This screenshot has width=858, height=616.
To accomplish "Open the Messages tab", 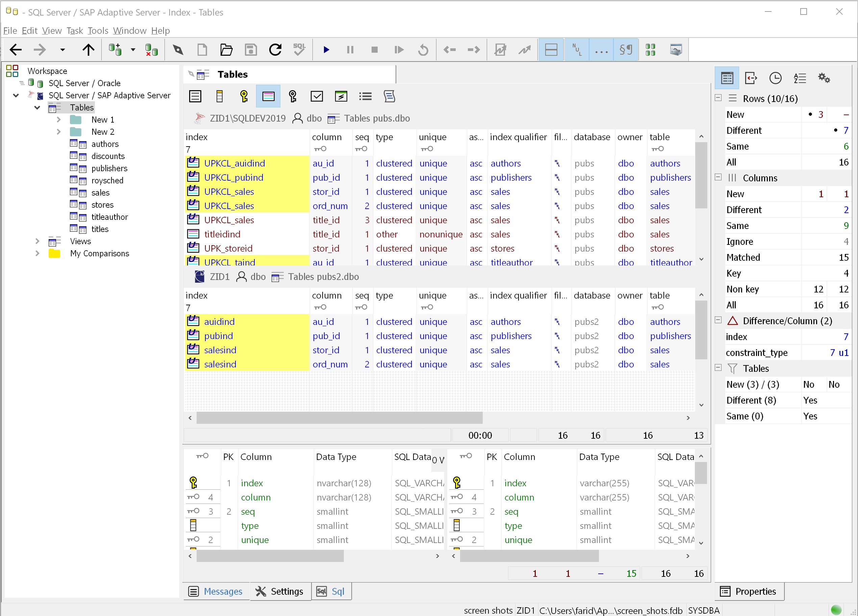I will coord(216,591).
